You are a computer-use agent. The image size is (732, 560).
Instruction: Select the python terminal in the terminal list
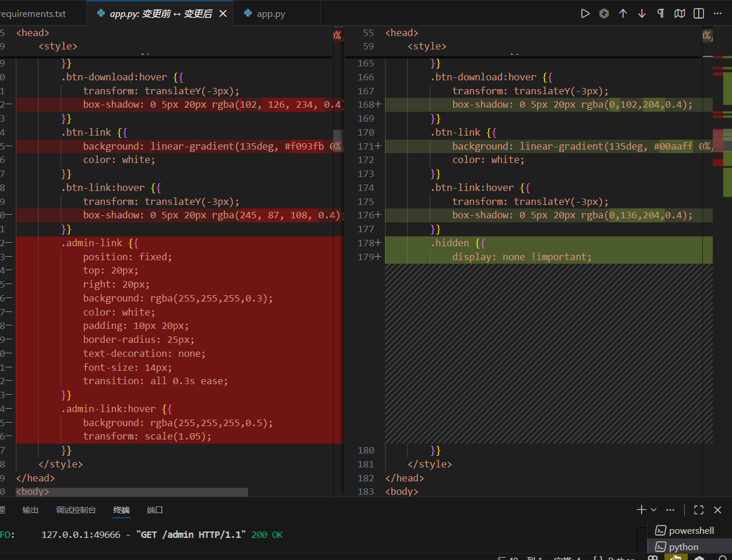(689, 547)
